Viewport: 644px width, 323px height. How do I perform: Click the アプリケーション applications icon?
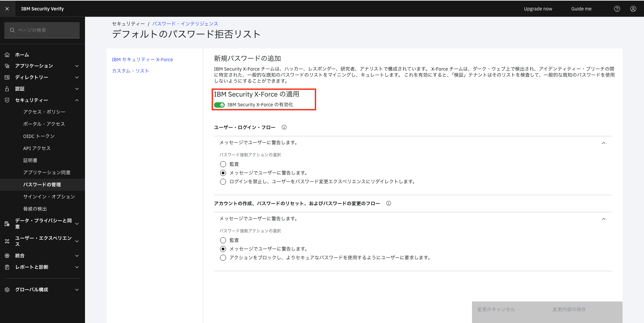(7, 66)
